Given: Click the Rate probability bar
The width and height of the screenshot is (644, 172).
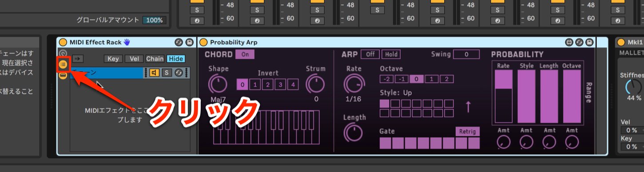Looking at the screenshot, I should pos(503,97).
